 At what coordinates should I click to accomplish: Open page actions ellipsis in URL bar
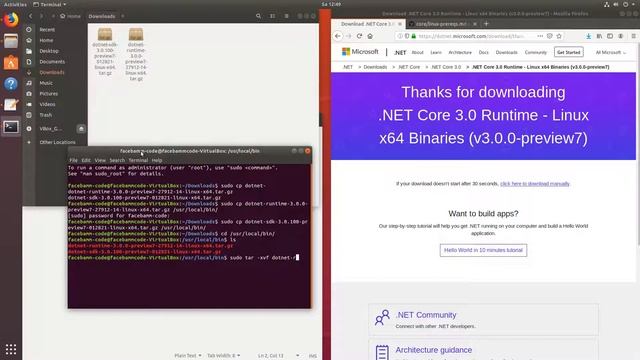(x=540, y=36)
